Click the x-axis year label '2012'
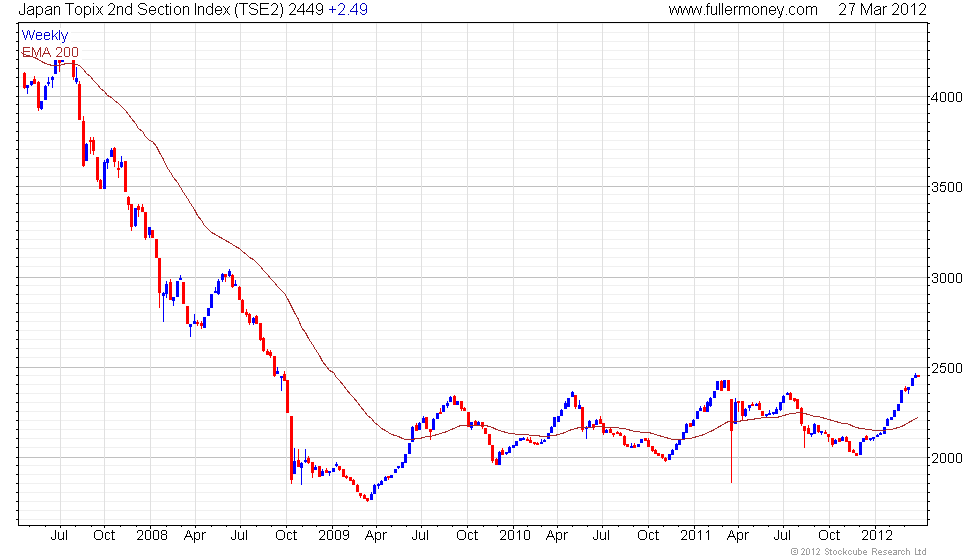The height and width of the screenshot is (560, 980). (877, 535)
